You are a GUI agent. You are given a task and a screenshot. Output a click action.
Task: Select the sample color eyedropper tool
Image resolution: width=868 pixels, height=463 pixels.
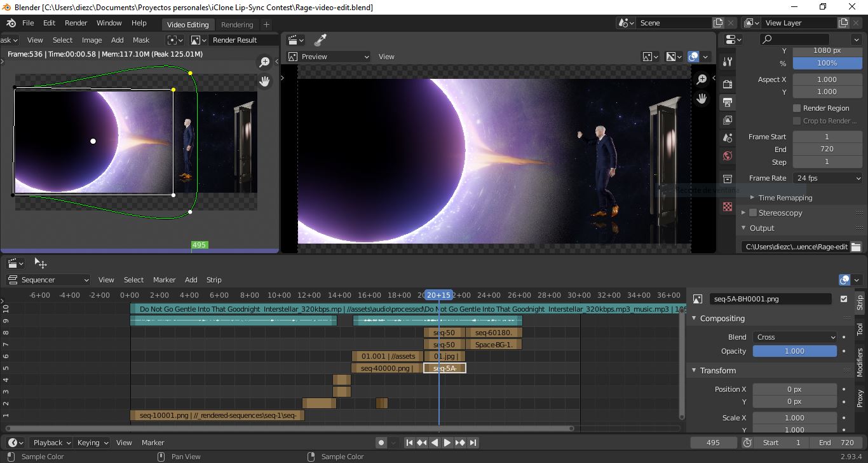coord(320,40)
